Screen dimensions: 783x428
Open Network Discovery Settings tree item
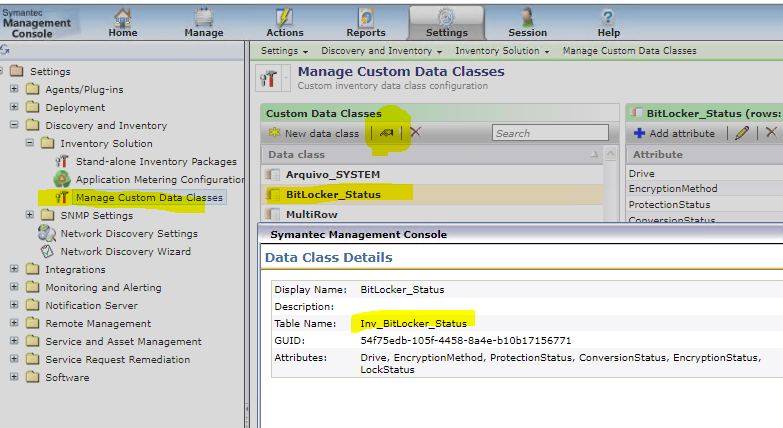[x=129, y=233]
